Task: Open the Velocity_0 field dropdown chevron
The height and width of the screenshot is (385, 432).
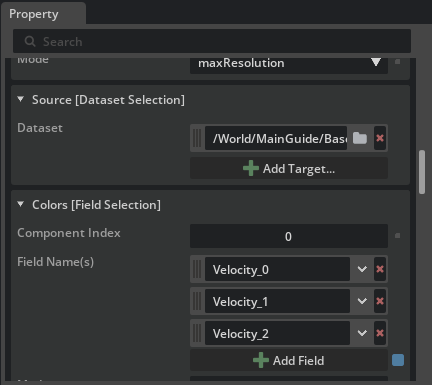Action: 362,269
